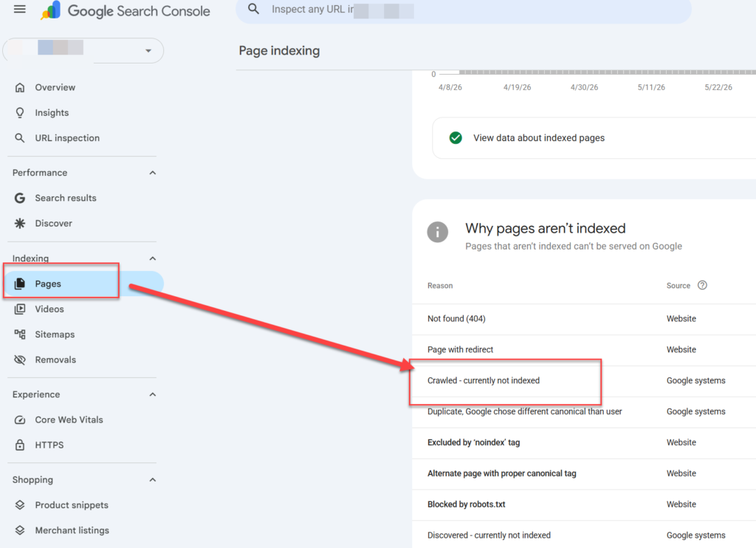Open the Not found (404) reason row
Screen dimensions: 756x548
click(584, 319)
